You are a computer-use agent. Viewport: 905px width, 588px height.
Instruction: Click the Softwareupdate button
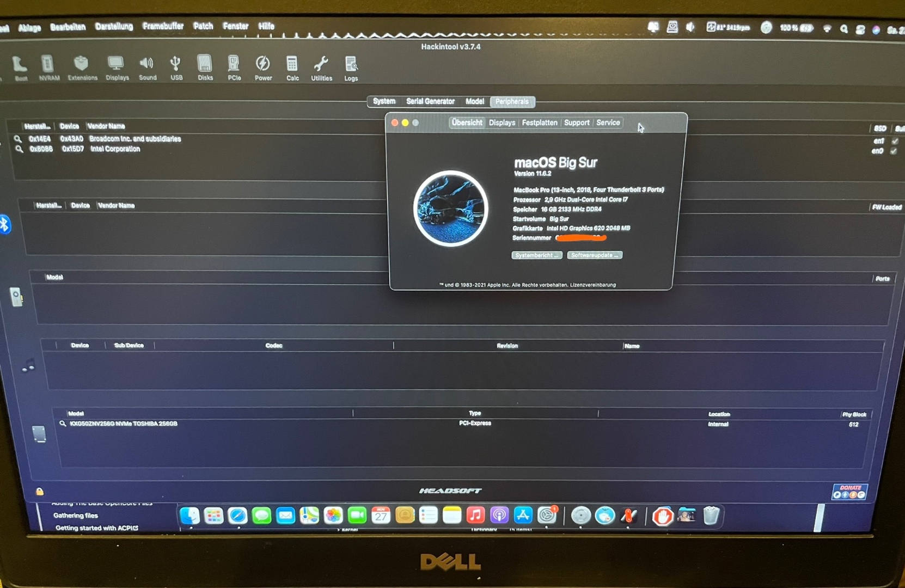pyautogui.click(x=595, y=255)
